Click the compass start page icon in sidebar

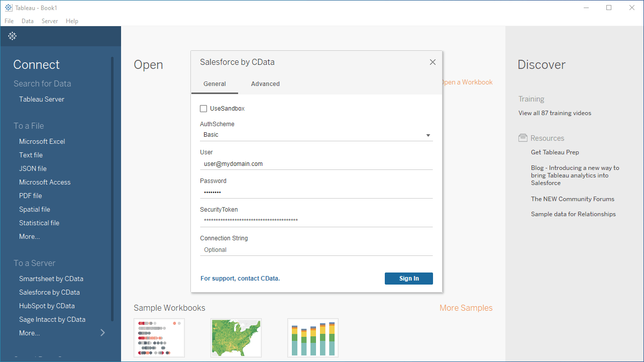pos(12,36)
